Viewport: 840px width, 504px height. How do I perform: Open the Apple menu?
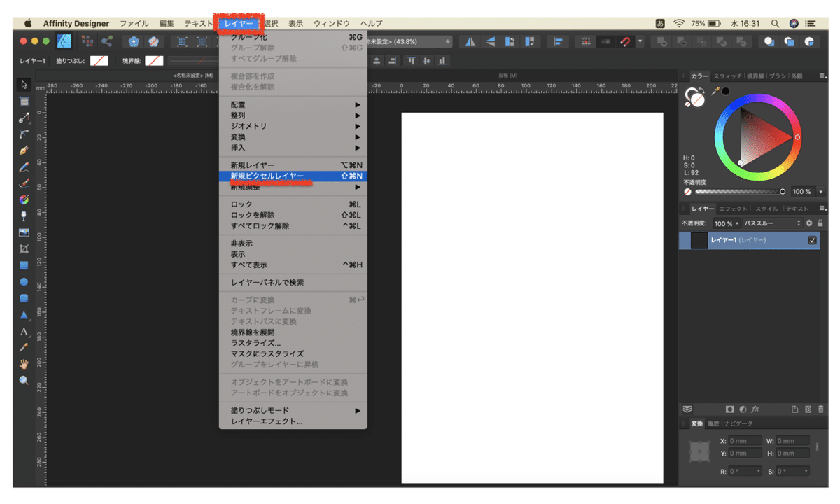pos(27,23)
